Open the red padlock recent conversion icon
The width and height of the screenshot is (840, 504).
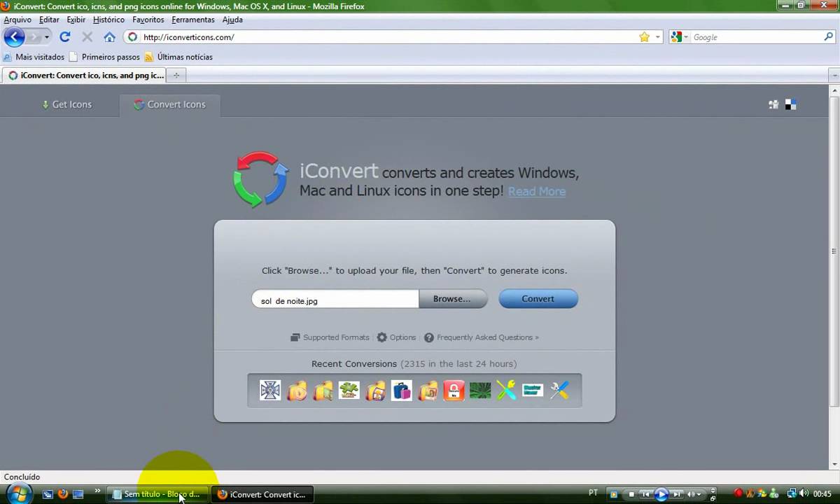454,390
